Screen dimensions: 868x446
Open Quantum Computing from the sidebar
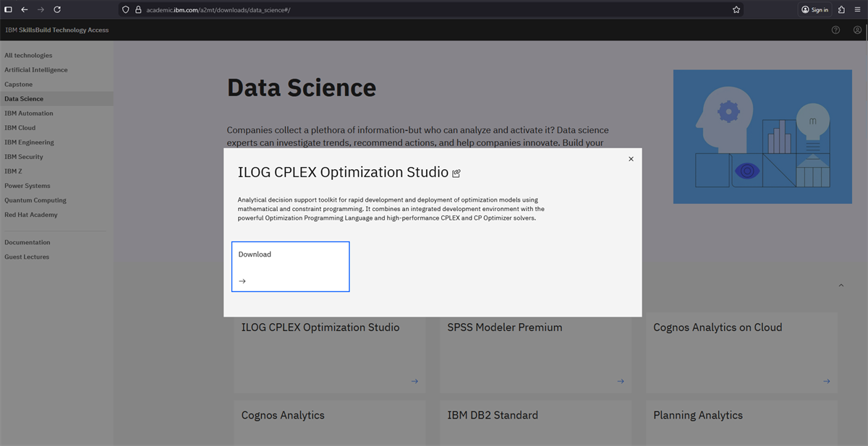pyautogui.click(x=35, y=200)
